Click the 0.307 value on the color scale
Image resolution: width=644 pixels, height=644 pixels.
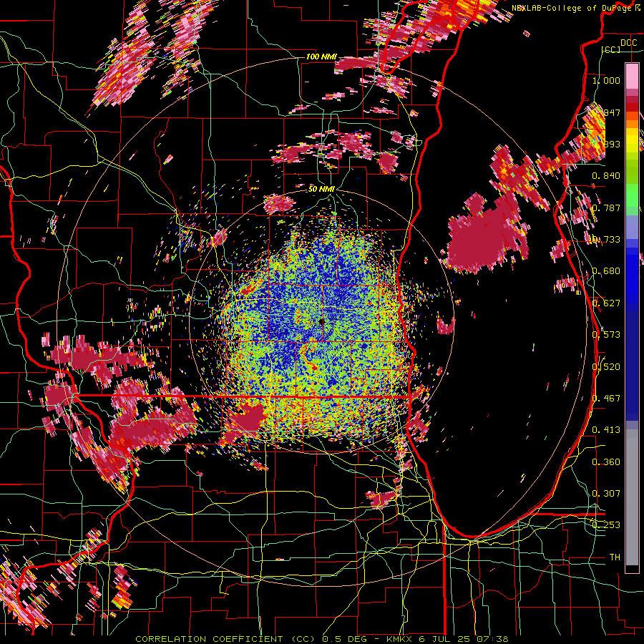(606, 493)
